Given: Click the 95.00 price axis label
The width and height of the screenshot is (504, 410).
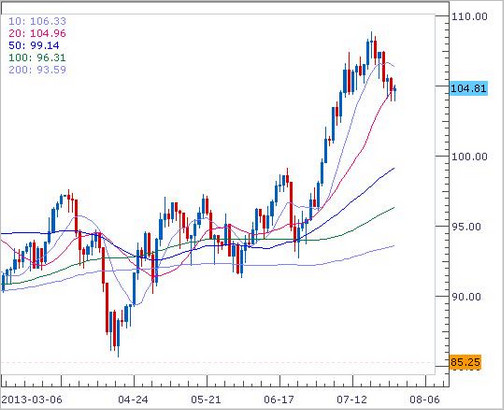Looking at the screenshot, I should pos(466,227).
